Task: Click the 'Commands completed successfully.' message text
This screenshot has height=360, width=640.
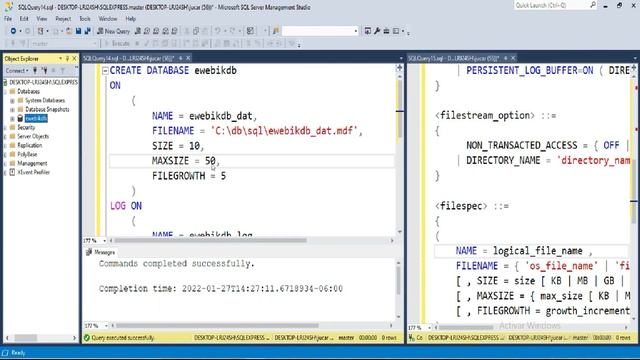Action: coord(177,264)
